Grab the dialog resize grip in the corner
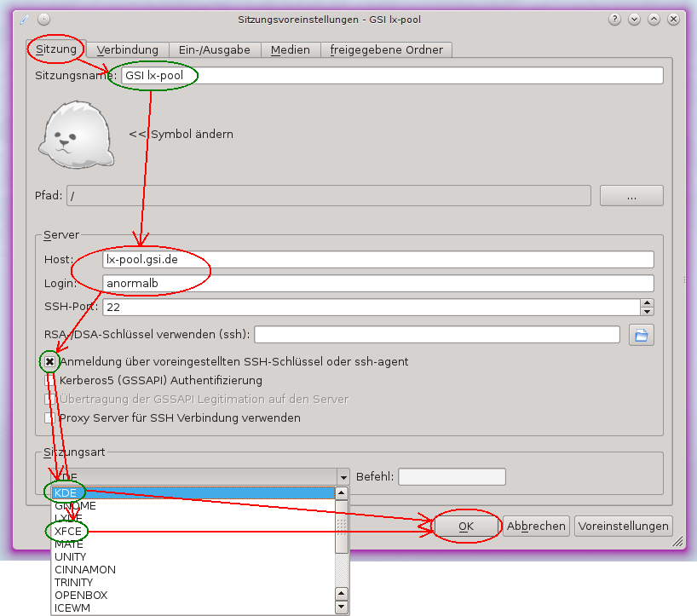 coord(677,541)
